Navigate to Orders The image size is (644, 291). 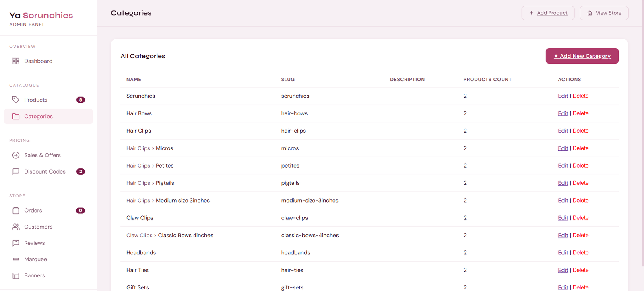(48, 211)
